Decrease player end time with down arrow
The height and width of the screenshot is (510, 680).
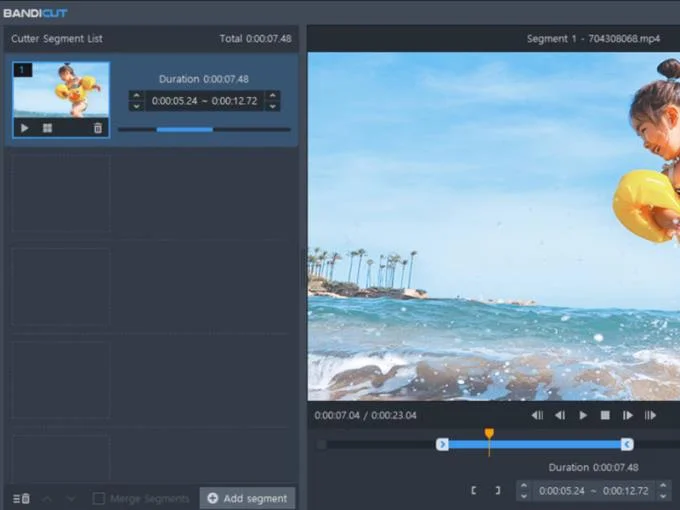click(x=663, y=496)
